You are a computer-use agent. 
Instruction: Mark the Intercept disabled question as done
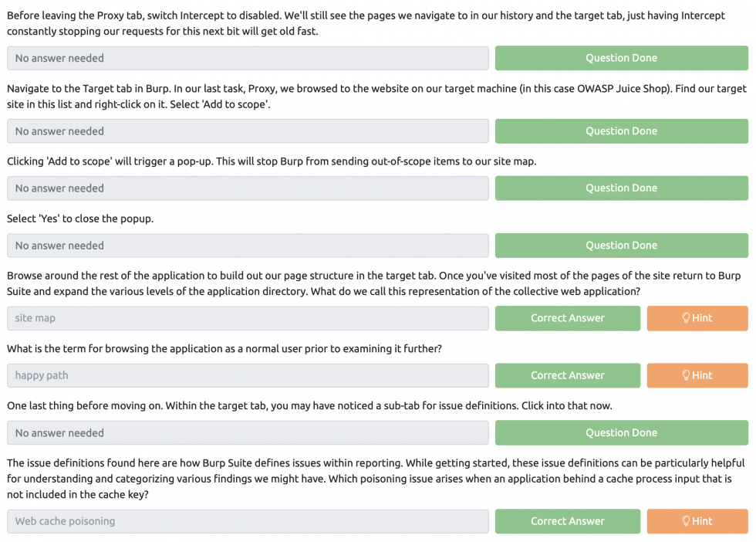(622, 58)
